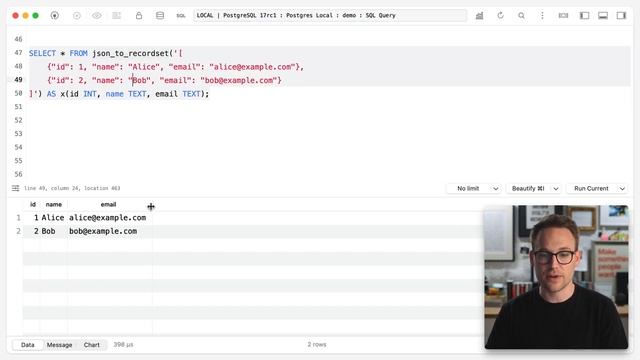Click the refresh icon in the toolbar
The width and height of the screenshot is (640, 360).
[500, 16]
